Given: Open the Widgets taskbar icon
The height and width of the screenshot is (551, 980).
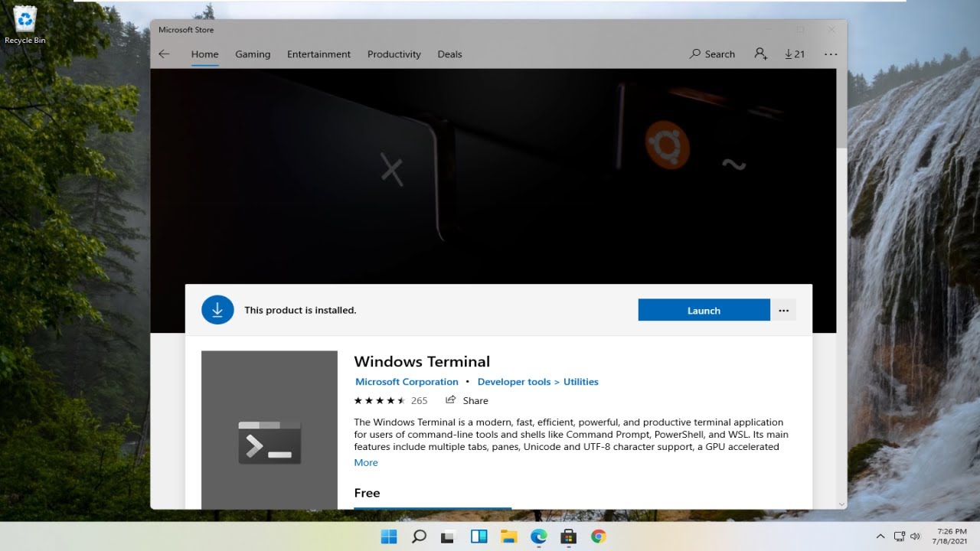Looking at the screenshot, I should pyautogui.click(x=479, y=536).
